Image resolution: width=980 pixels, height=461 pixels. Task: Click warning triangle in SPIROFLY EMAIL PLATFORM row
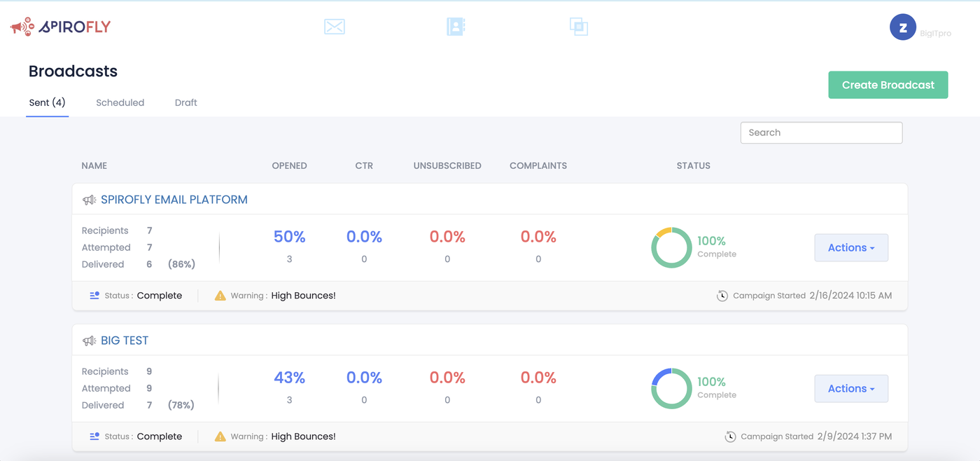click(220, 296)
